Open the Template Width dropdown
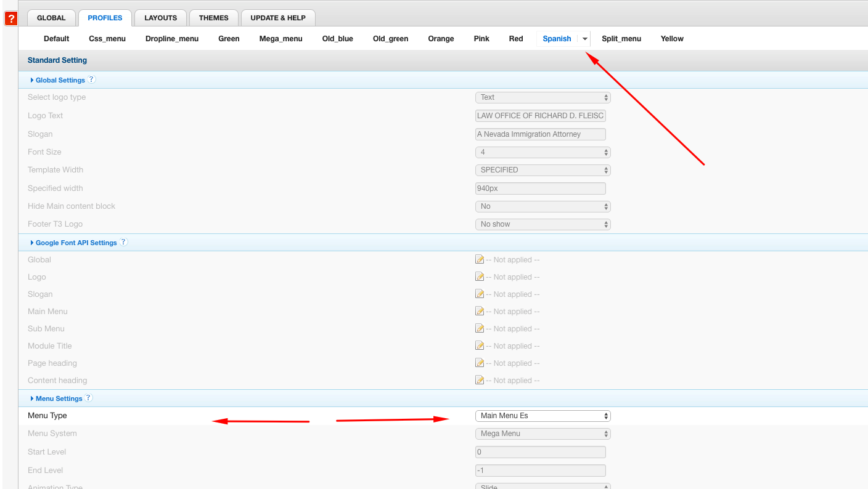 click(x=542, y=170)
